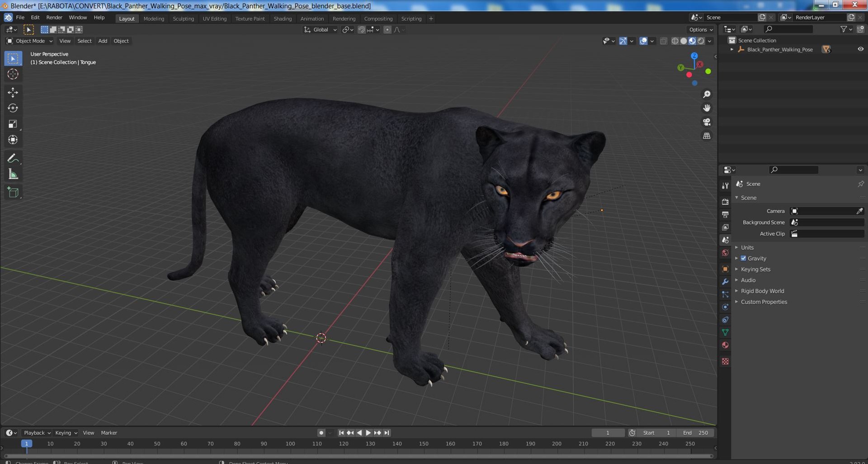
Task: Toggle auto keying record button
Action: (321, 433)
